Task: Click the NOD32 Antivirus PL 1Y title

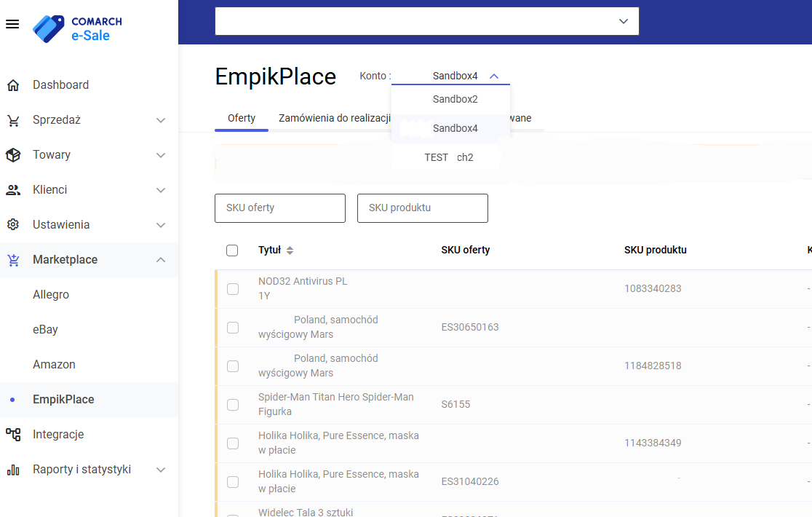Action: pyautogui.click(x=303, y=288)
